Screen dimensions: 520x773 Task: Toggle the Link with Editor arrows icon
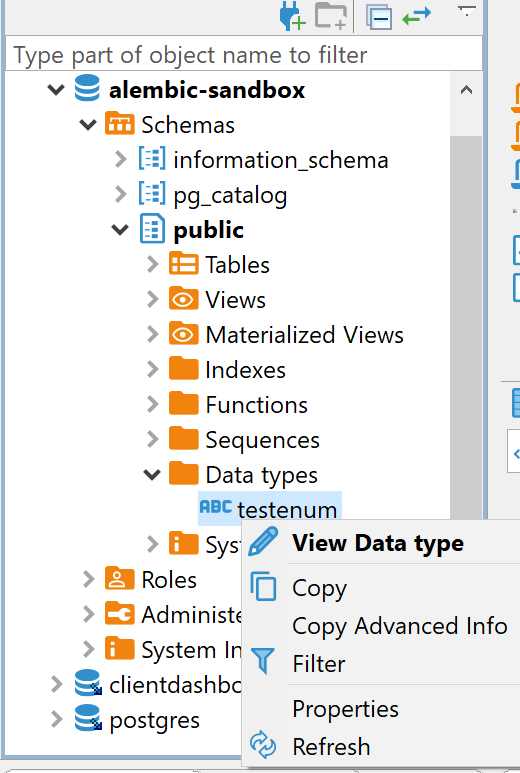coord(416,16)
